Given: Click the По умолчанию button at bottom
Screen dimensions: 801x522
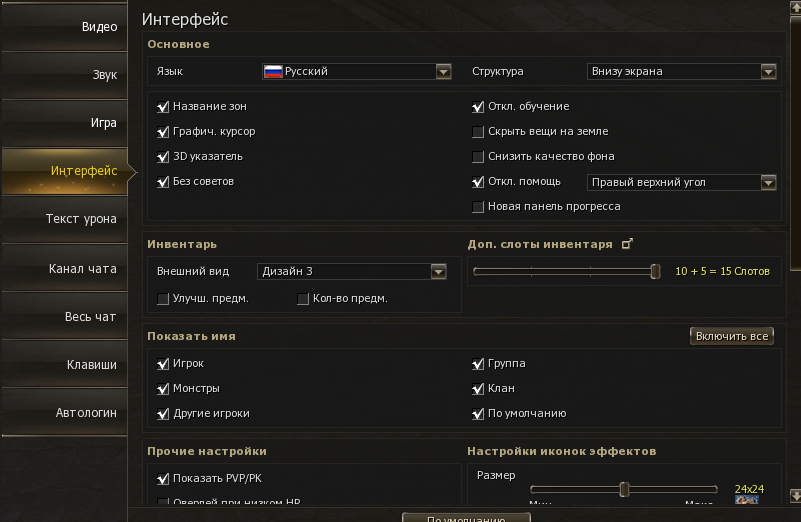Looking at the screenshot, I should coord(465,518).
